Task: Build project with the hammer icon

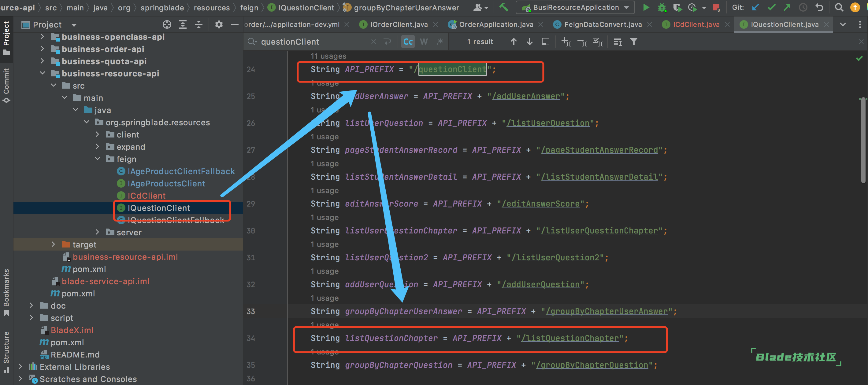Action: point(503,7)
